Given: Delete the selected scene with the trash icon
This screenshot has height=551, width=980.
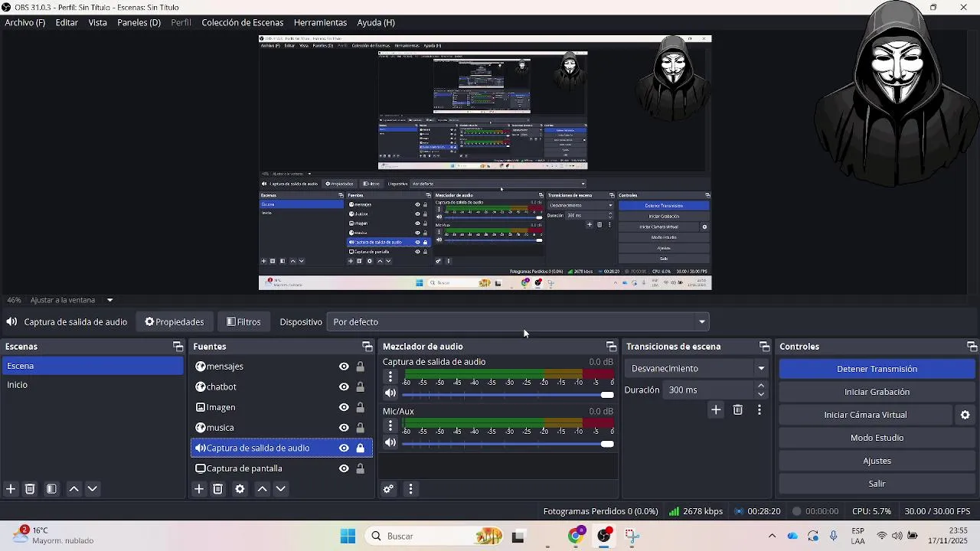Looking at the screenshot, I should [x=31, y=489].
